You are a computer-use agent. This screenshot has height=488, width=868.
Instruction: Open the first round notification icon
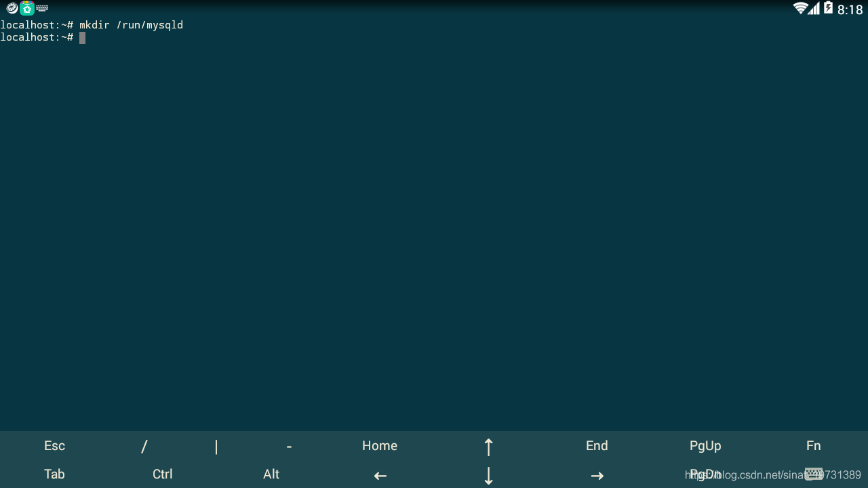point(12,8)
